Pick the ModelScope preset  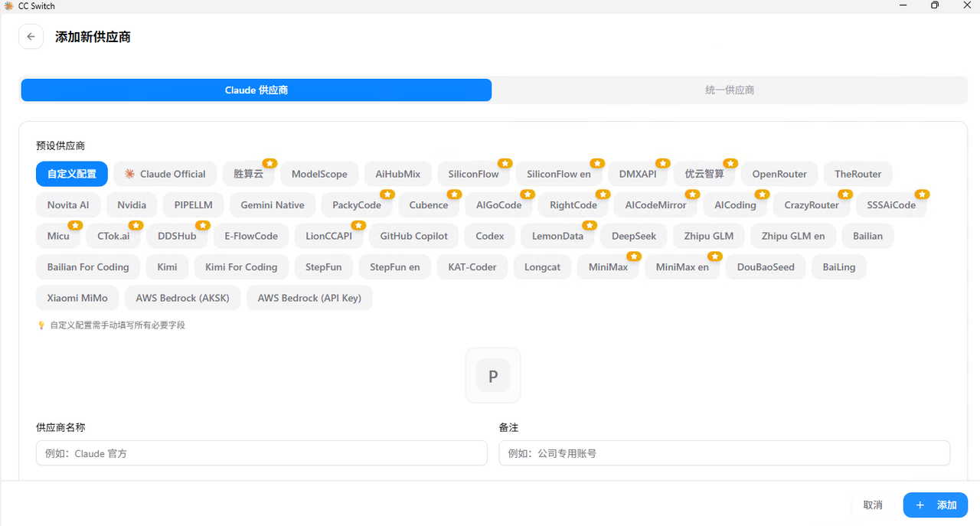coord(319,174)
